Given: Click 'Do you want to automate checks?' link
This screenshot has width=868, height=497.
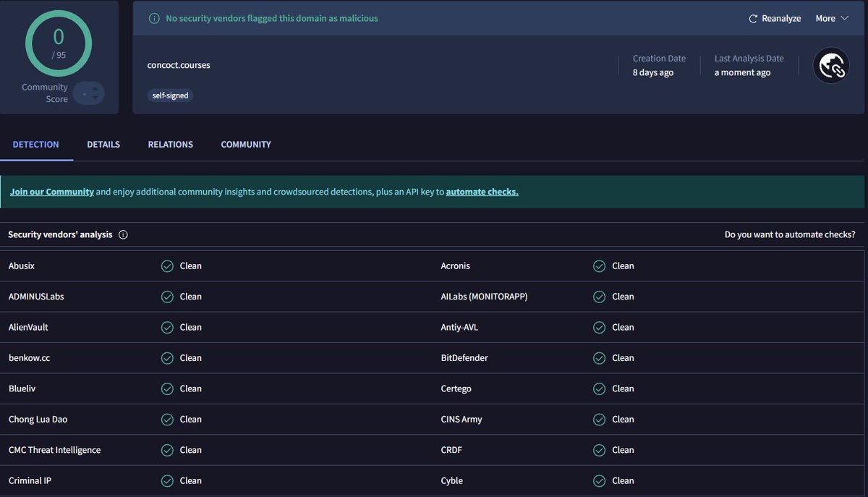Looking at the screenshot, I should 790,235.
